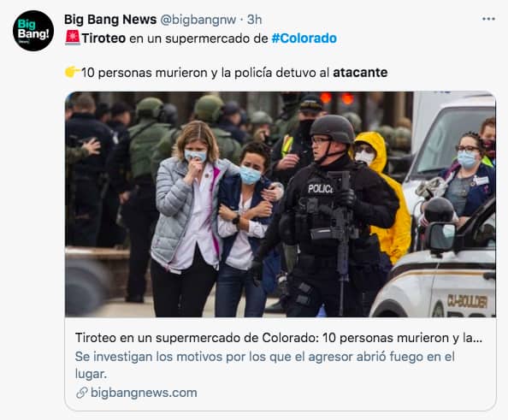The width and height of the screenshot is (508, 420).
Task: Open the card headline about Colorado supermarket
Action: pos(279,338)
